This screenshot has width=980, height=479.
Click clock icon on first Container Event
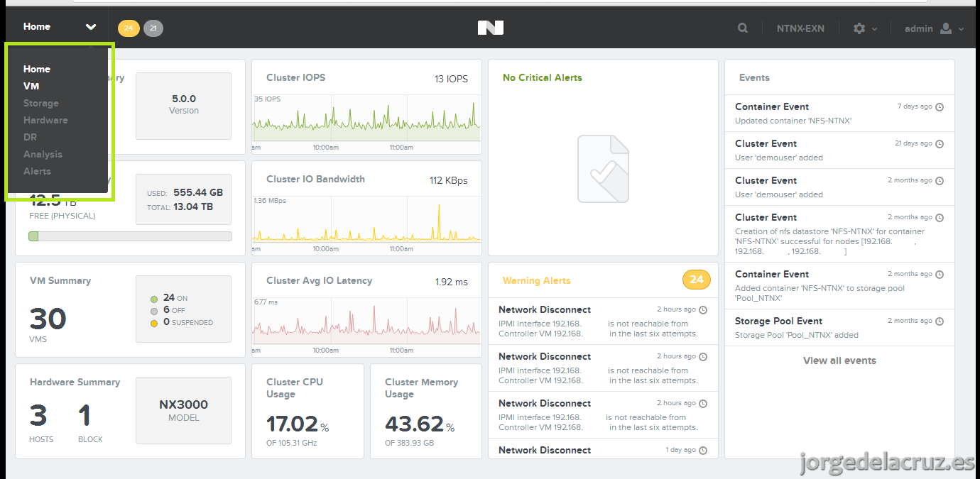(940, 107)
